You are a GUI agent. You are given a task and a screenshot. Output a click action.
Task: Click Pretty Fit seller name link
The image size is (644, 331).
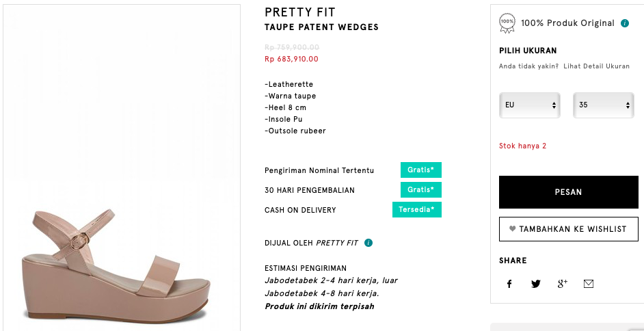pos(337,243)
